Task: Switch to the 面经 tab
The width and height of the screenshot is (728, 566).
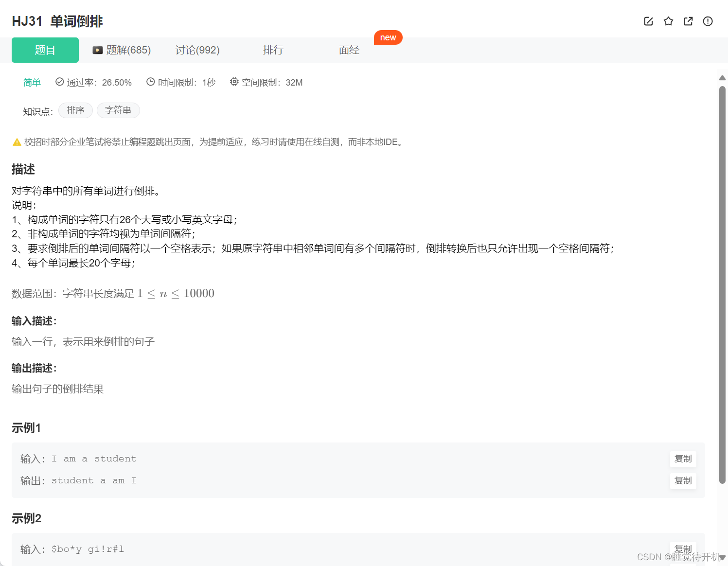Action: tap(349, 50)
